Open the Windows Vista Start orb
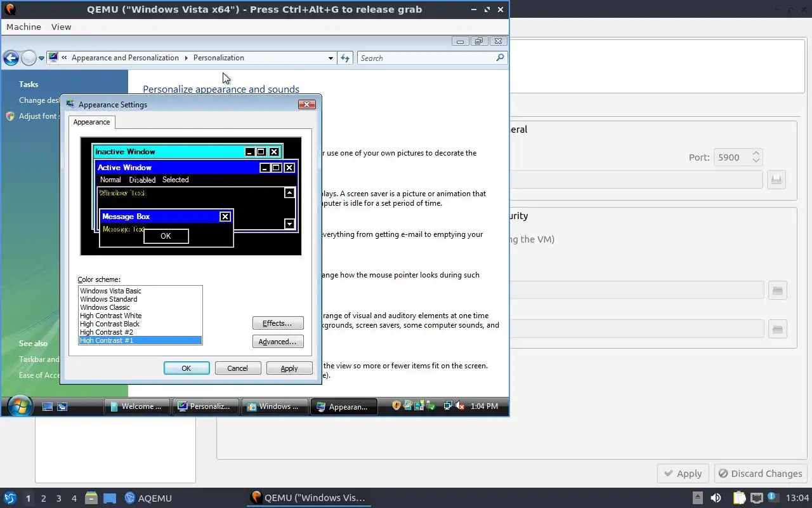Viewport: 812px width, 508px height. (x=19, y=406)
